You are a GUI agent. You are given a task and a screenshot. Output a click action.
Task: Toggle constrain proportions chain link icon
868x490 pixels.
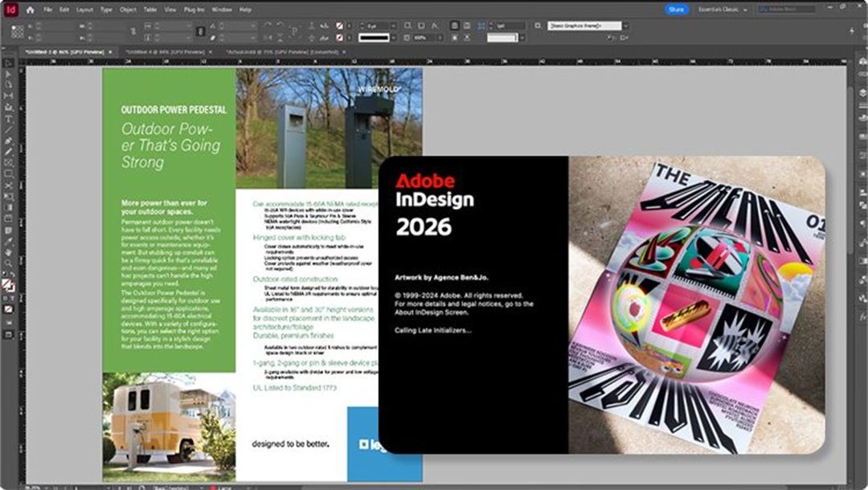point(133,31)
